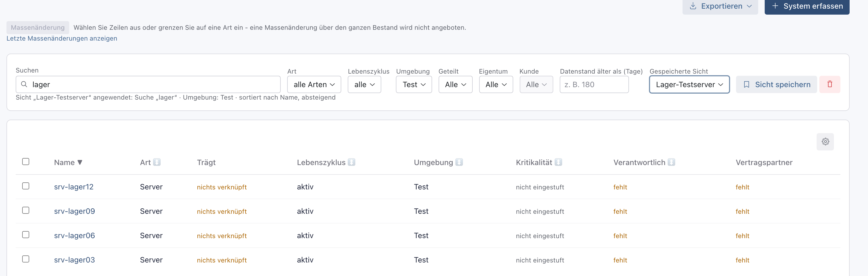Open the Art filter dropdown
Screen dimensions: 868x276
314,84
